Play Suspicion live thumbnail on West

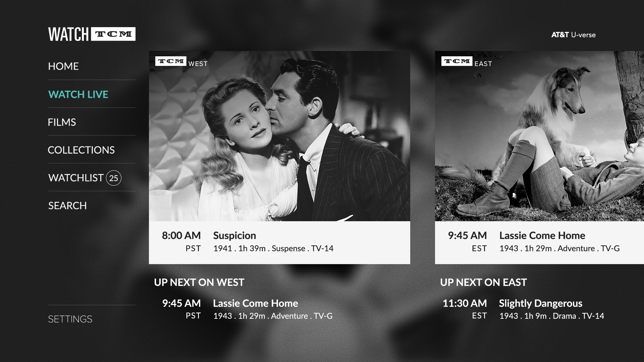279,136
